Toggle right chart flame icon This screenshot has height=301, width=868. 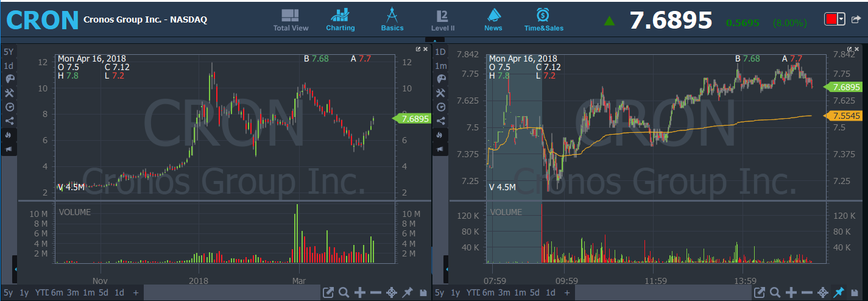(x=440, y=135)
